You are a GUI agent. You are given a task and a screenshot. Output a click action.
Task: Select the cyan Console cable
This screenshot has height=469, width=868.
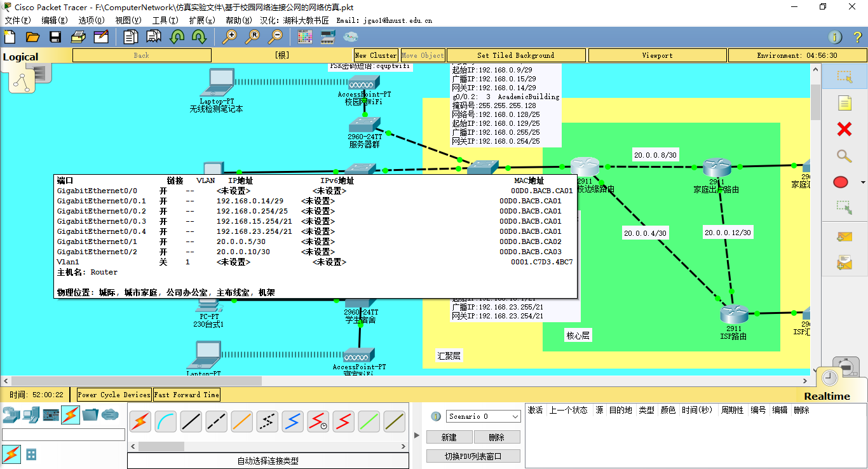click(166, 421)
